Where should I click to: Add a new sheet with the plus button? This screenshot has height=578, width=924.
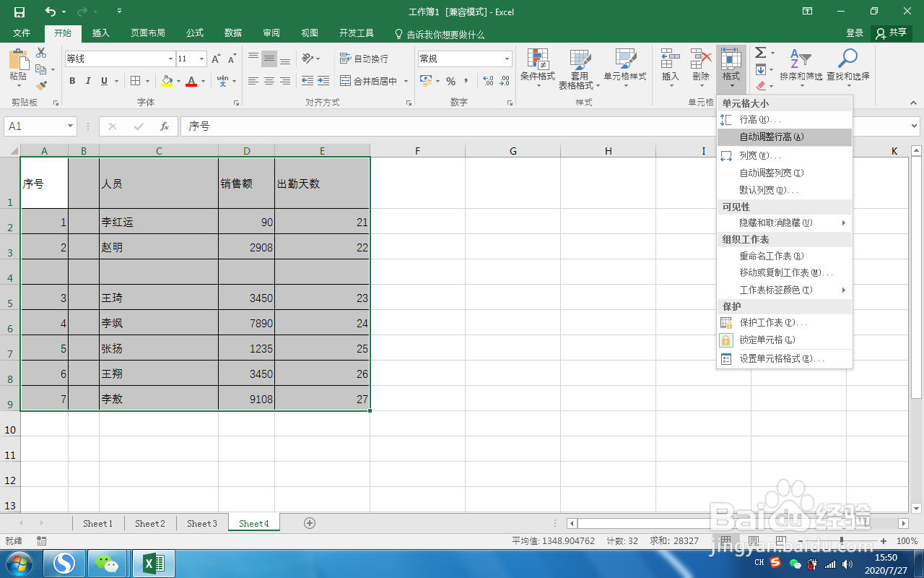(310, 523)
